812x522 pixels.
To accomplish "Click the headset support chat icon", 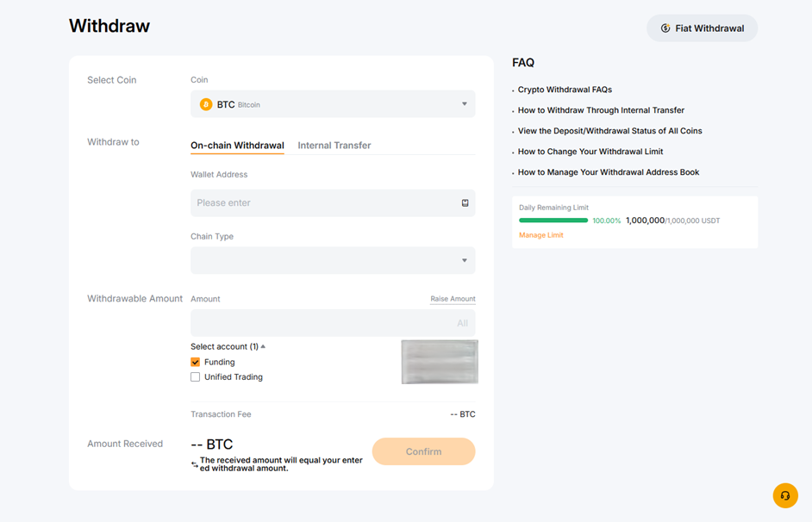I will [x=784, y=495].
